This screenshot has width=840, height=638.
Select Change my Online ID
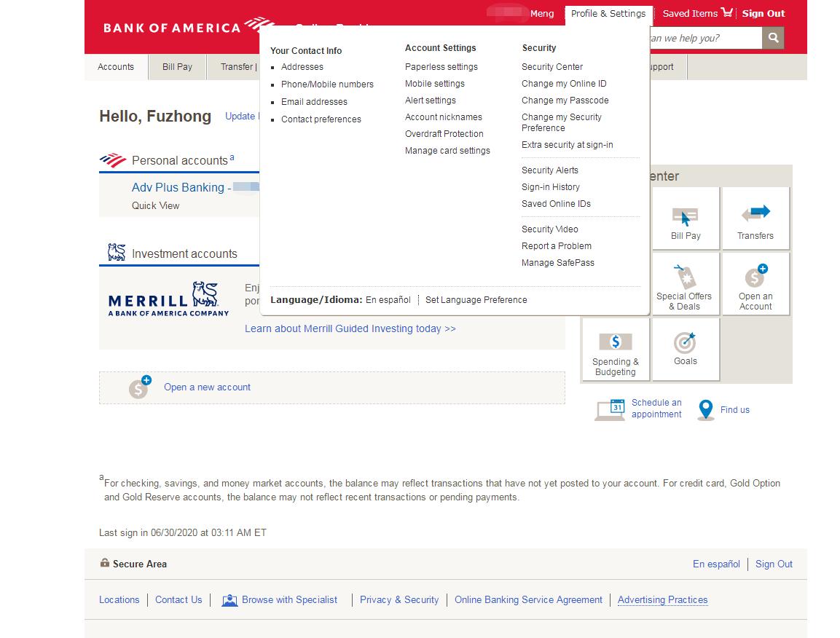point(564,84)
